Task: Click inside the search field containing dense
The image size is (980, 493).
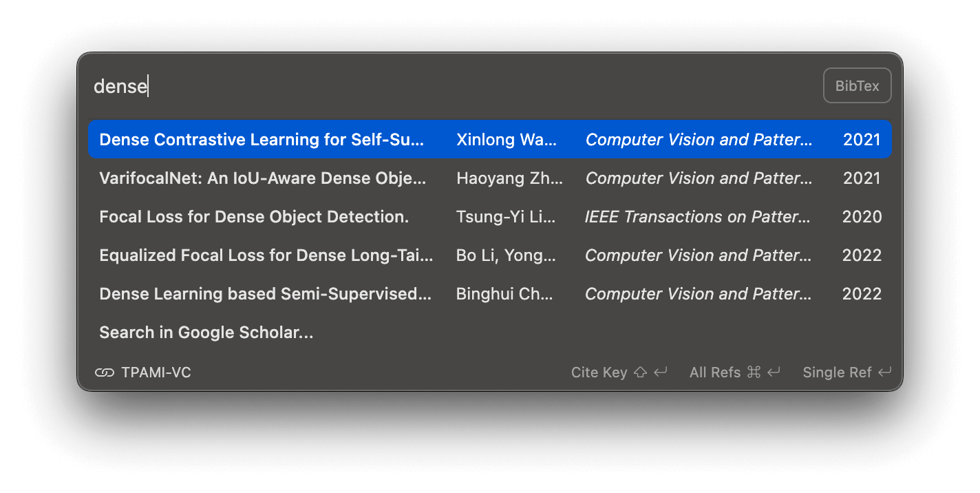Action: pyautogui.click(x=413, y=86)
